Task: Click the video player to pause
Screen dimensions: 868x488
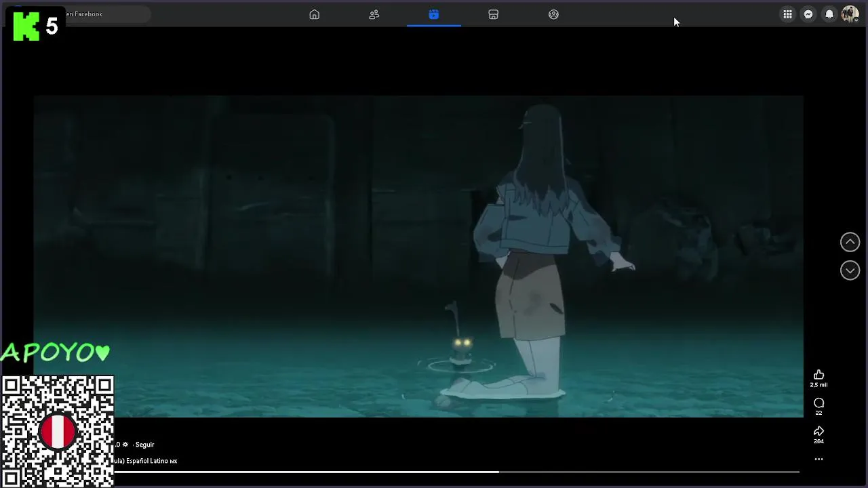Action: pos(418,256)
